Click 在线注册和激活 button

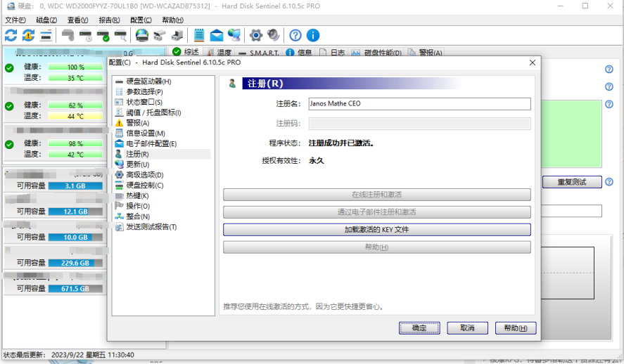[x=377, y=195]
